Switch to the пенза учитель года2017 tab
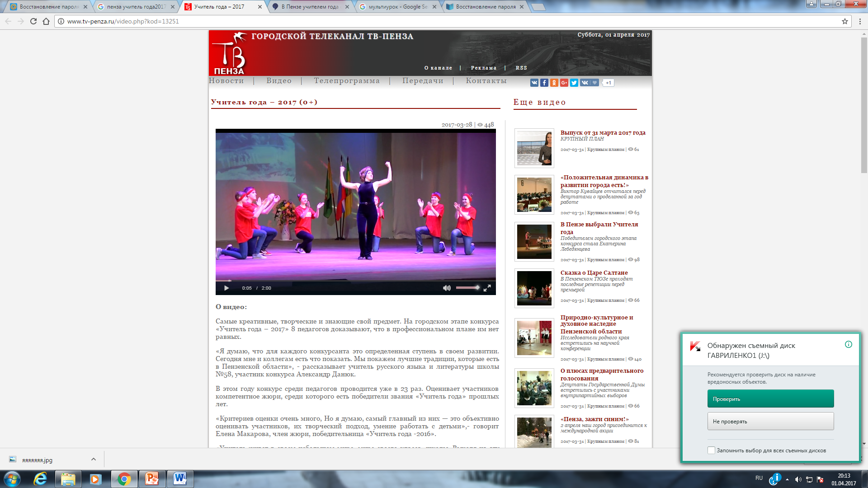The height and width of the screenshot is (488, 868). point(136,7)
